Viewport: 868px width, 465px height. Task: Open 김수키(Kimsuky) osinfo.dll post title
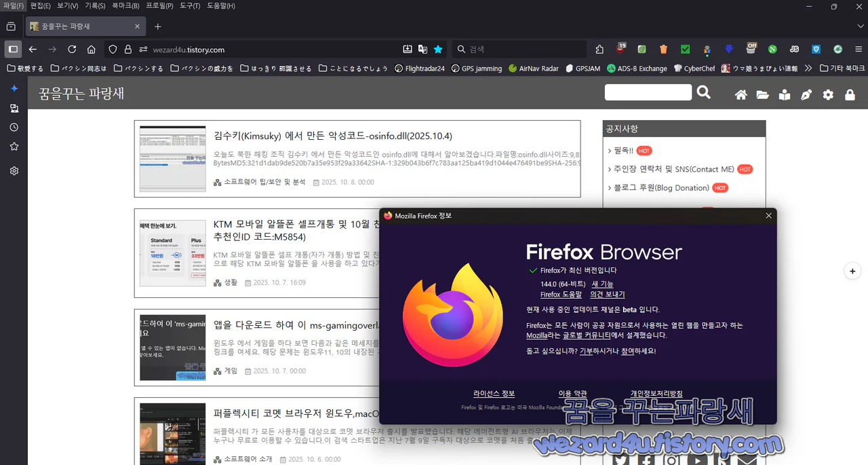click(x=333, y=136)
